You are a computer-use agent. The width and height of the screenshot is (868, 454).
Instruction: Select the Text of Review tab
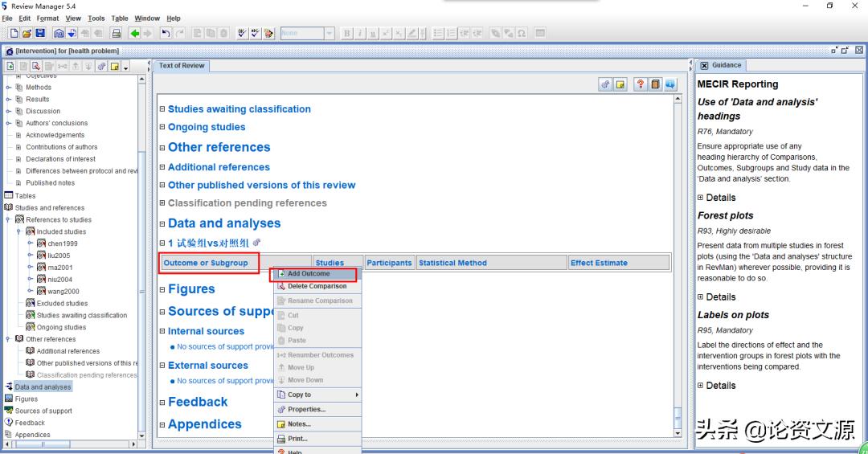pos(182,65)
